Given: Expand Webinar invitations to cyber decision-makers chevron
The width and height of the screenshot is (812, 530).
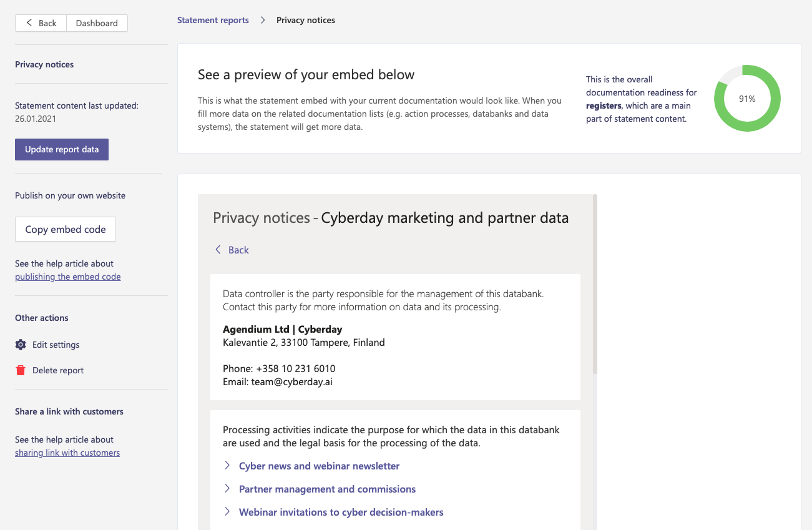Looking at the screenshot, I should (227, 512).
